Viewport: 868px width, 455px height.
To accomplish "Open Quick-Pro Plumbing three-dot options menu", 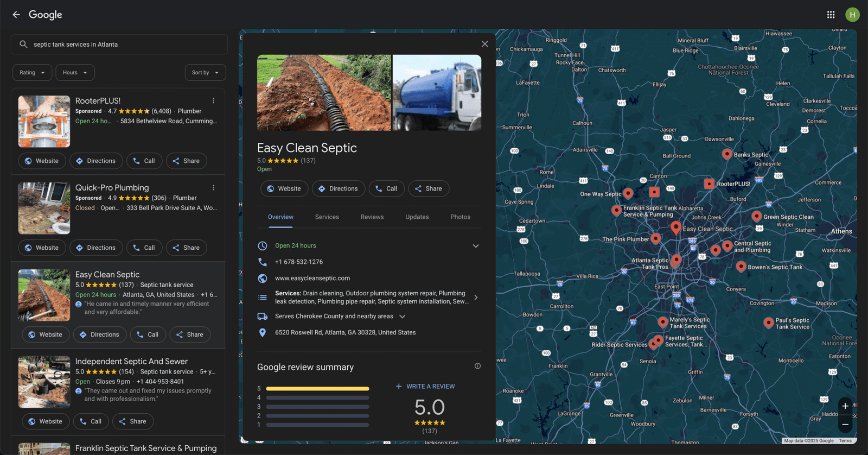I will [213, 188].
